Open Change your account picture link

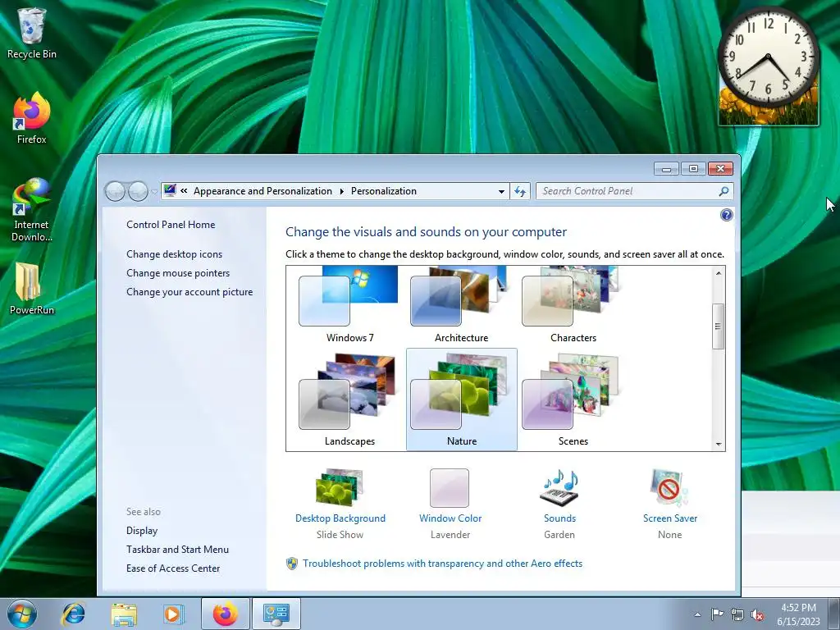(189, 292)
